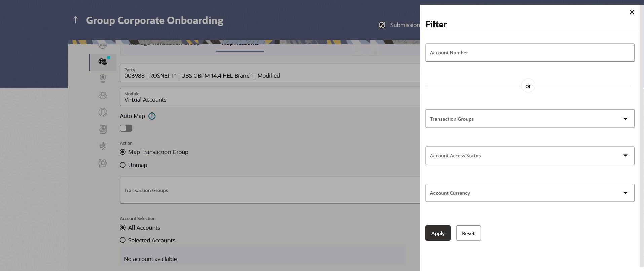Screen dimensions: 644x271
Task: Click the globe-with-user sidebar icon
Action: click(103, 62)
